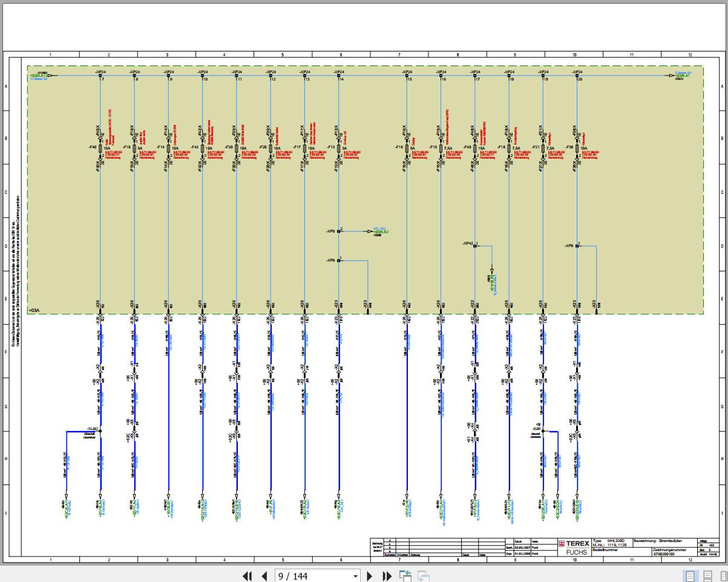Click fuse label -F15
This screenshot has width=728, height=582.
point(433,147)
